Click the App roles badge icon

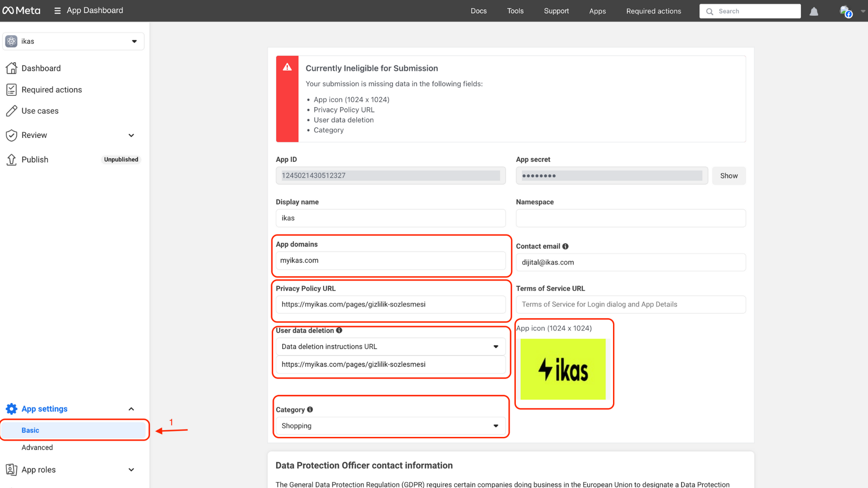point(12,469)
